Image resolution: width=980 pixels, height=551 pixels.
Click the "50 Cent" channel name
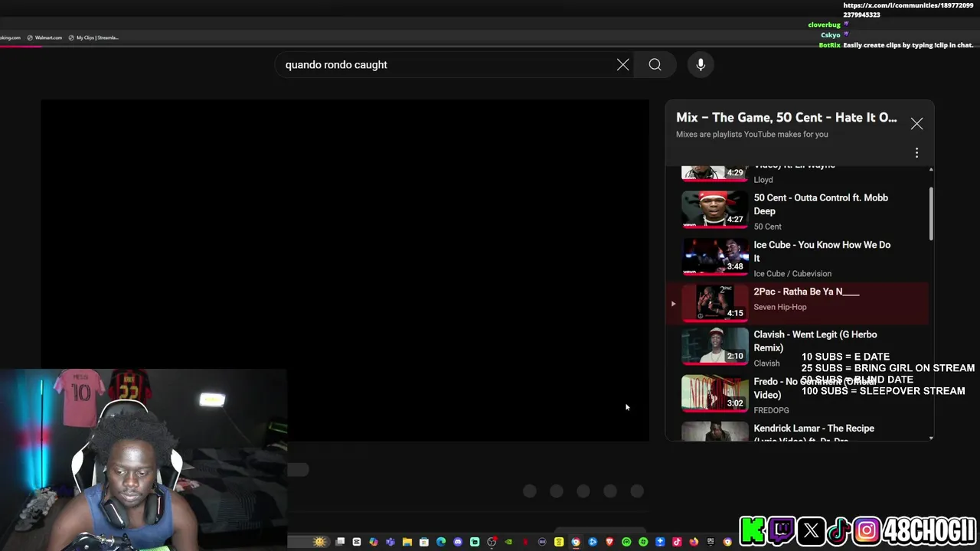tap(767, 227)
